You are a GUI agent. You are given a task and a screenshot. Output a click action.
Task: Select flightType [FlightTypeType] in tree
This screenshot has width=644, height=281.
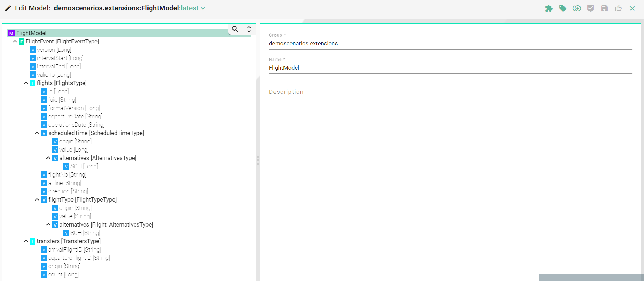[x=82, y=200]
